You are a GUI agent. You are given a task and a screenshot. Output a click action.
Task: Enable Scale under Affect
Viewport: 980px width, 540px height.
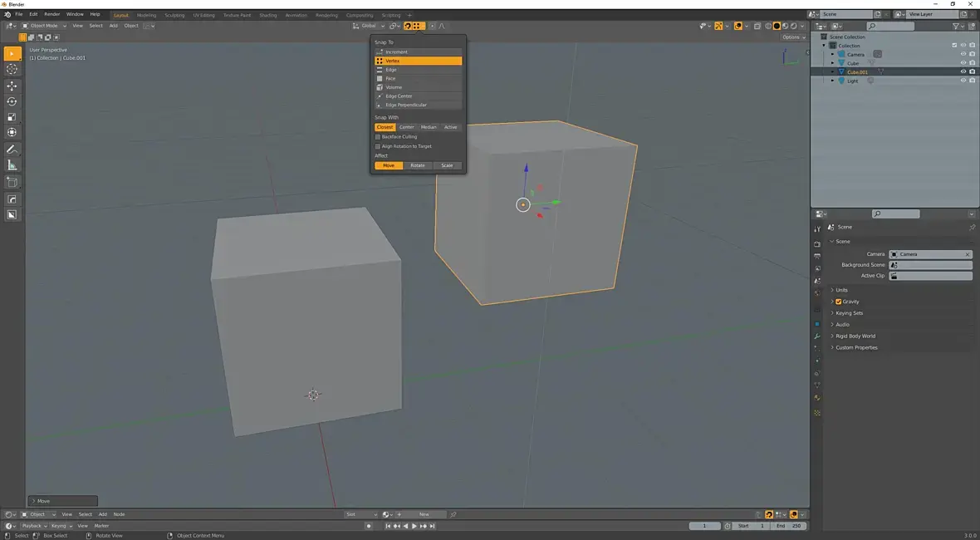447,165
